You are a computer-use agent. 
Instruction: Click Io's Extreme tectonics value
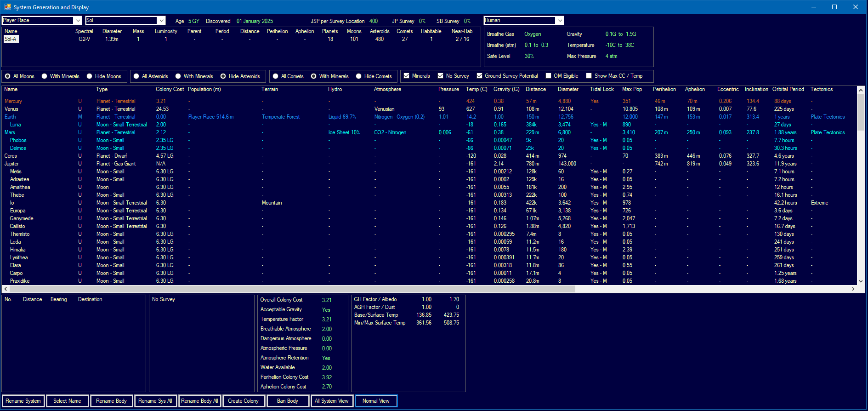(819, 203)
